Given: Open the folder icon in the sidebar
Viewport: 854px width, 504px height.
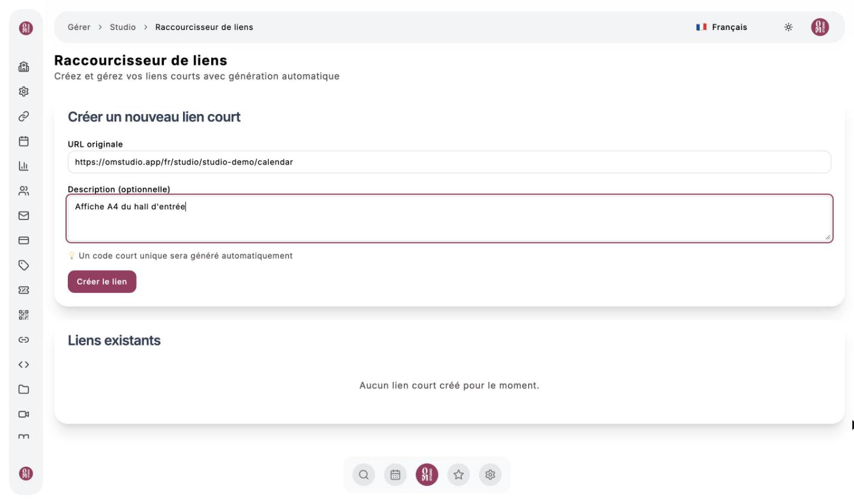Looking at the screenshot, I should pyautogui.click(x=24, y=389).
